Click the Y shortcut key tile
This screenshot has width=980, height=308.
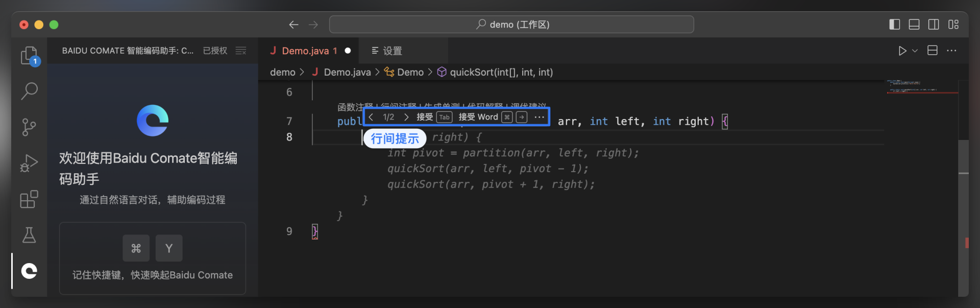[x=169, y=248]
